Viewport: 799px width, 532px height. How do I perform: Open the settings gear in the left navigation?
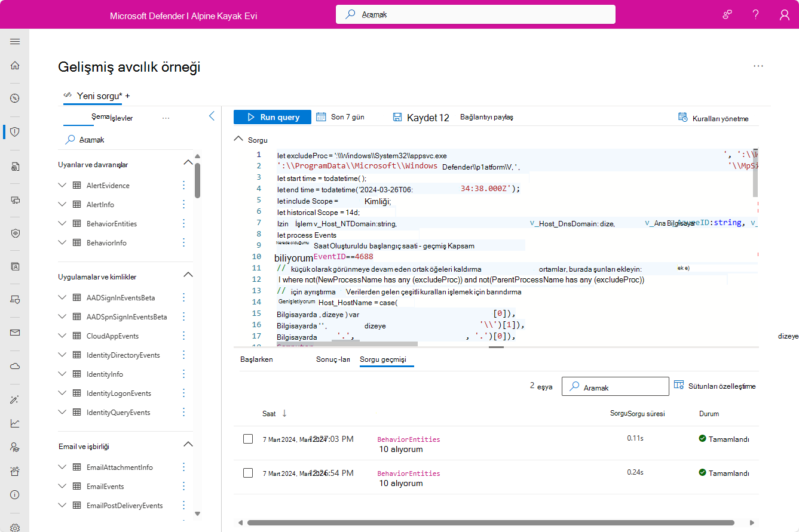[x=15, y=527]
